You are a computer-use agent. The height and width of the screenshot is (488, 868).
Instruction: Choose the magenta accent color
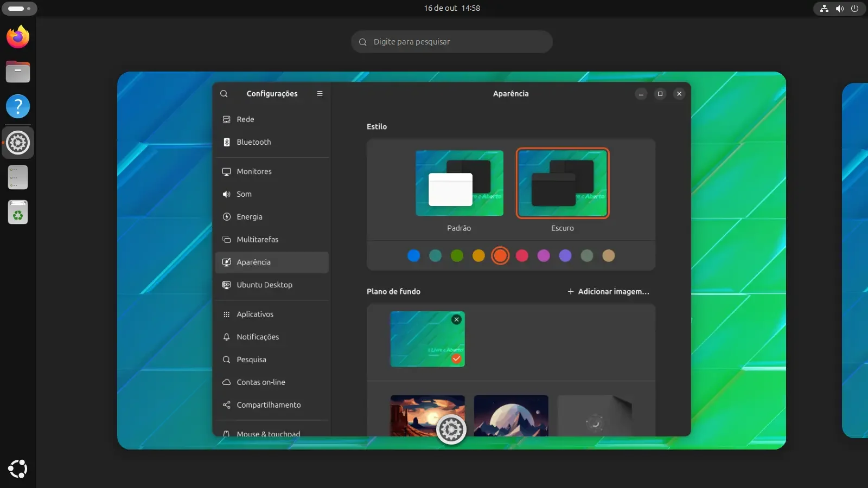pyautogui.click(x=544, y=256)
